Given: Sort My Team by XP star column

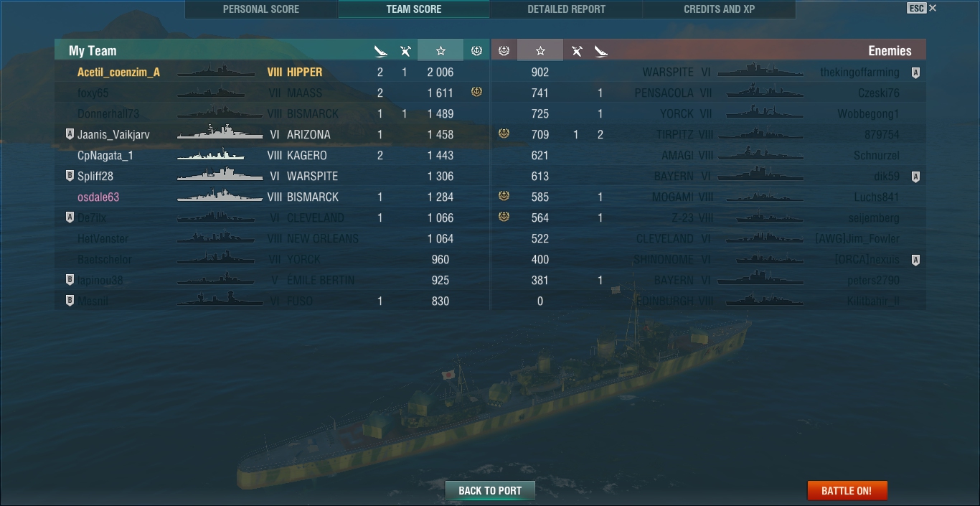Looking at the screenshot, I should 440,50.
